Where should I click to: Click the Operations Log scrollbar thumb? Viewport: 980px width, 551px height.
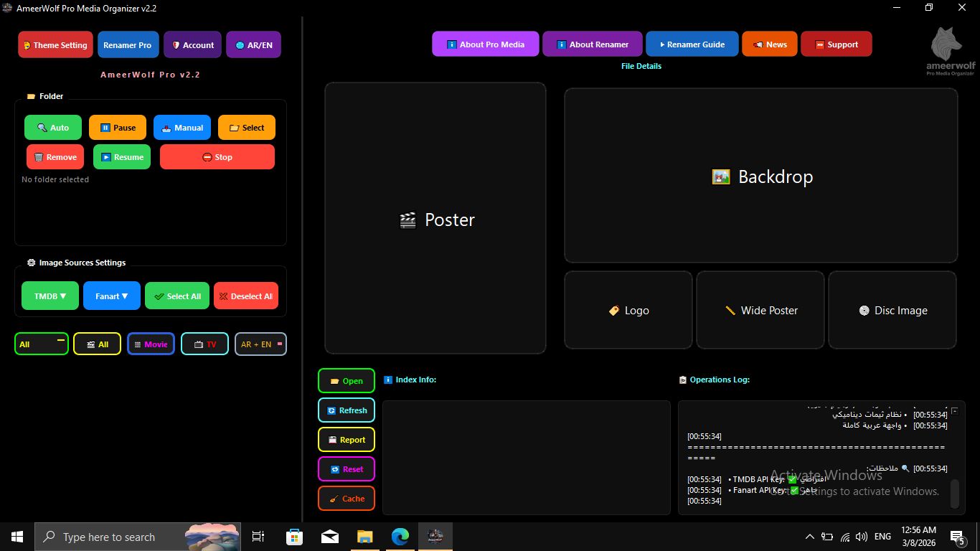pos(955,494)
